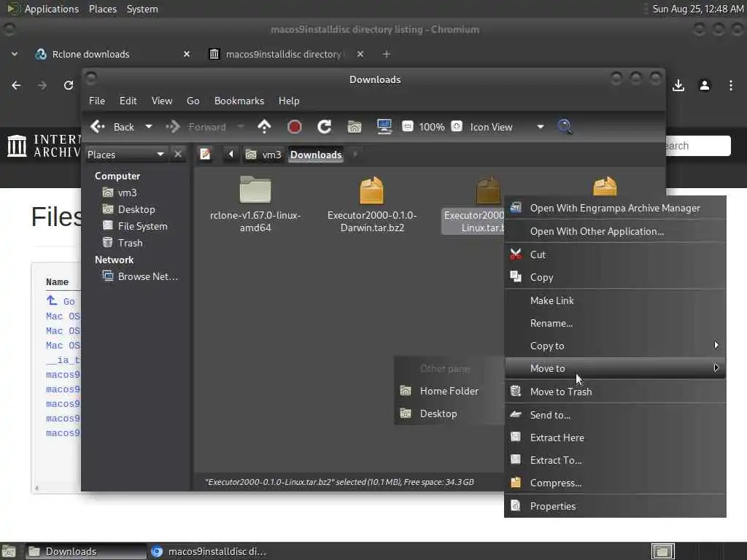Select the Executor2000-0.1.0-Darwin.tar.bz2 archive
This screenshot has height=560, width=747.
[x=372, y=205]
